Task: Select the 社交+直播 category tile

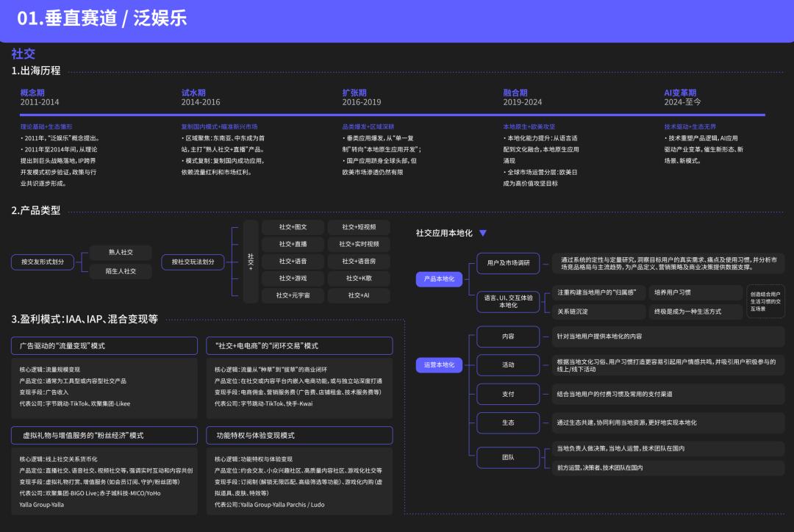Action: pos(293,244)
